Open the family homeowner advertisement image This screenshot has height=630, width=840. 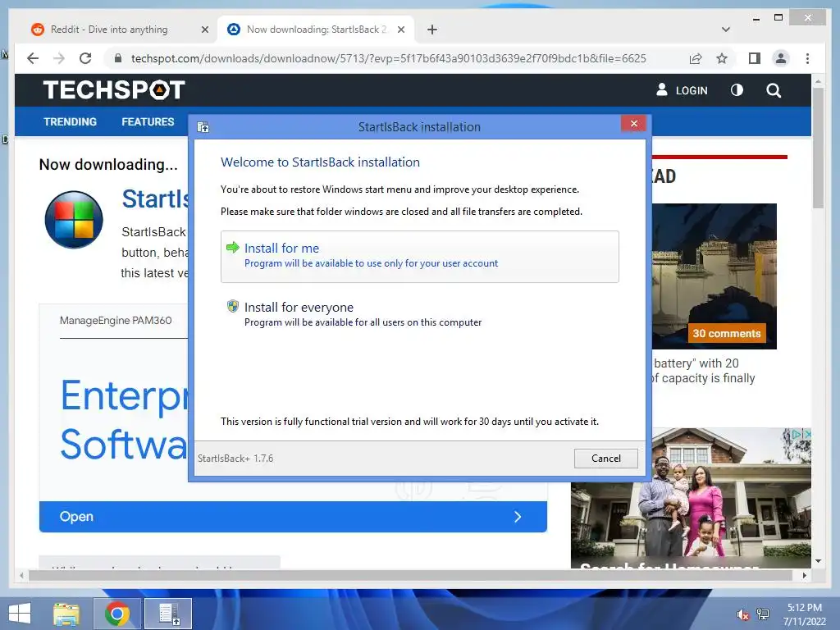(x=691, y=498)
